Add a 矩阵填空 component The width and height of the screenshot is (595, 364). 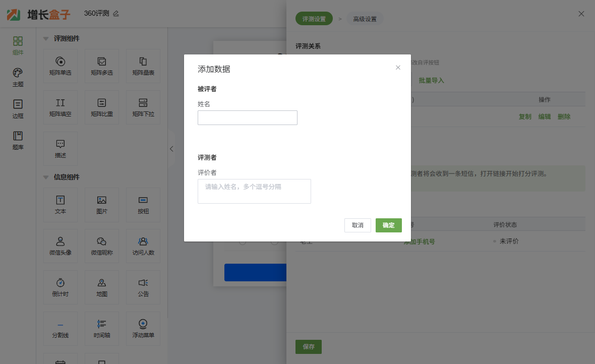[x=61, y=107]
